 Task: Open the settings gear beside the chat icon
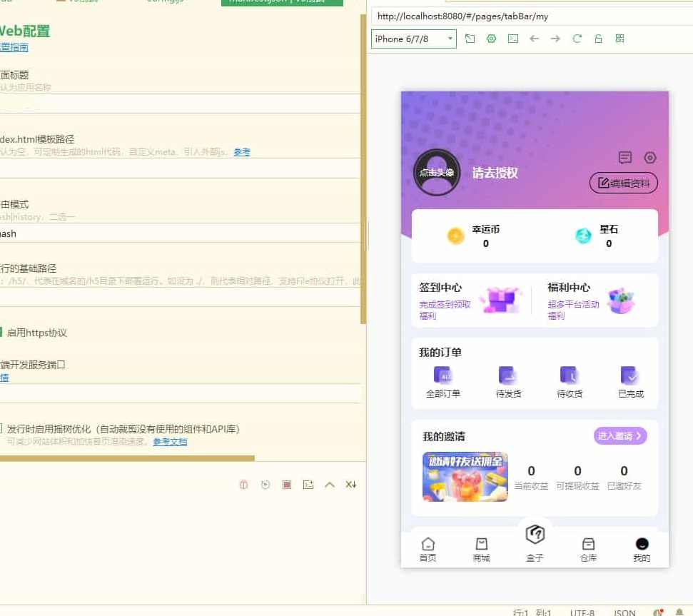click(649, 158)
